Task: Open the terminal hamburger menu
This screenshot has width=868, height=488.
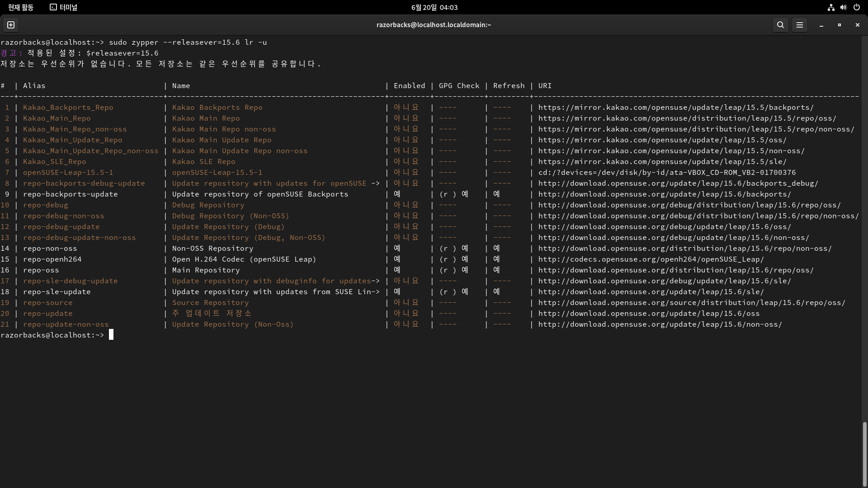Action: (x=799, y=25)
